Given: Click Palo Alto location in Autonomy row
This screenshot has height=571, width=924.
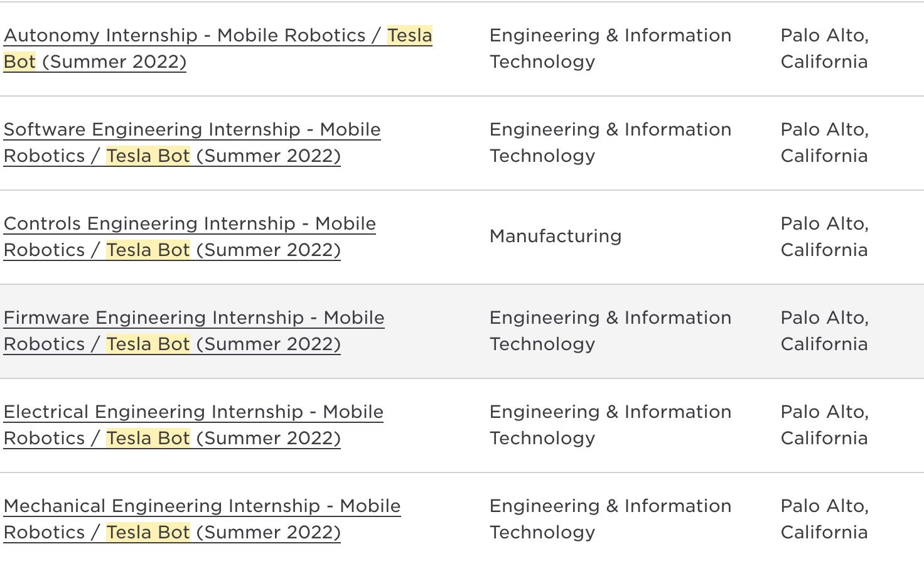Looking at the screenshot, I should point(824,48).
